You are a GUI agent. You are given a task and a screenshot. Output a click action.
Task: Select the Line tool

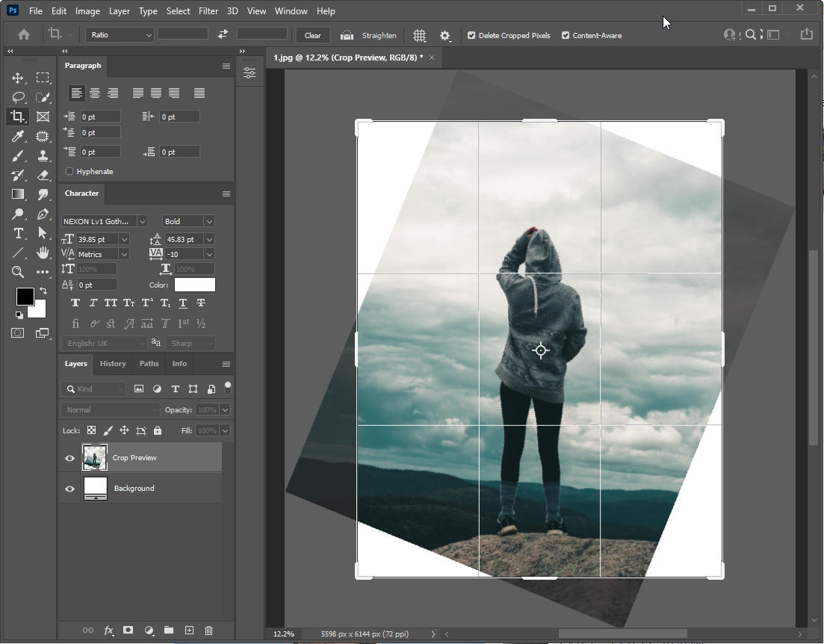tap(18, 253)
